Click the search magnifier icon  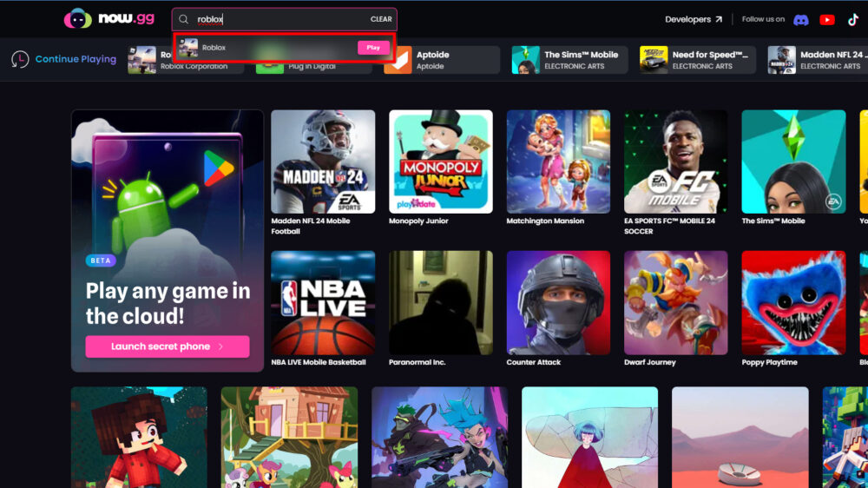point(184,19)
